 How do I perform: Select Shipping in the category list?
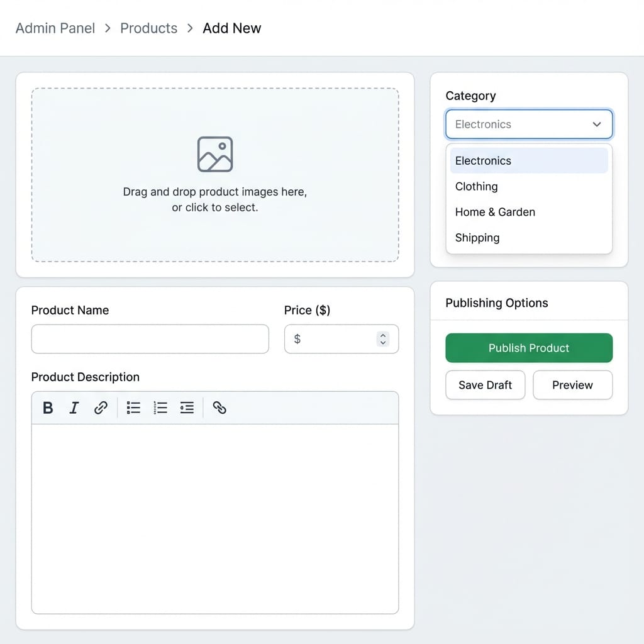[x=477, y=238]
